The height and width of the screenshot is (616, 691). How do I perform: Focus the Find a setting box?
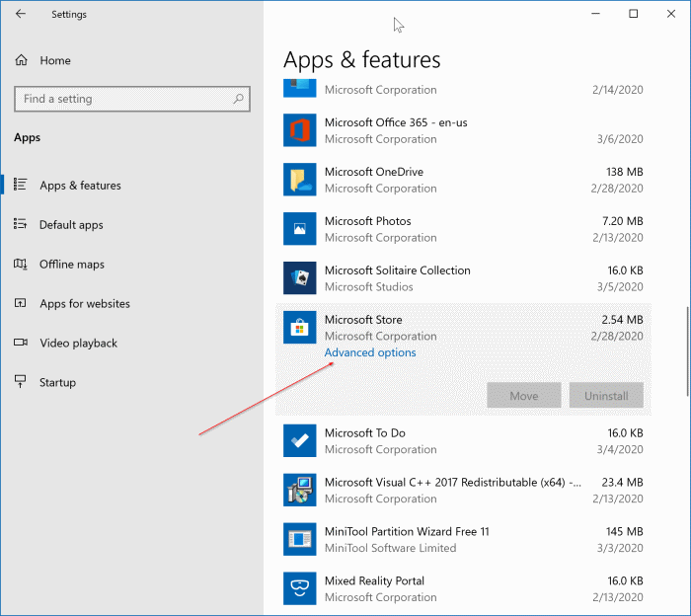[132, 99]
